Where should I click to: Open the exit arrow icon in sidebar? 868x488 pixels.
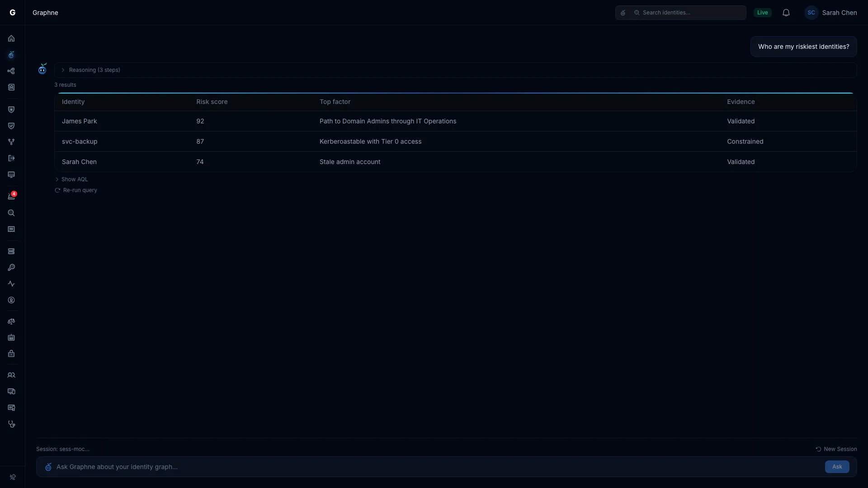pos(11,158)
